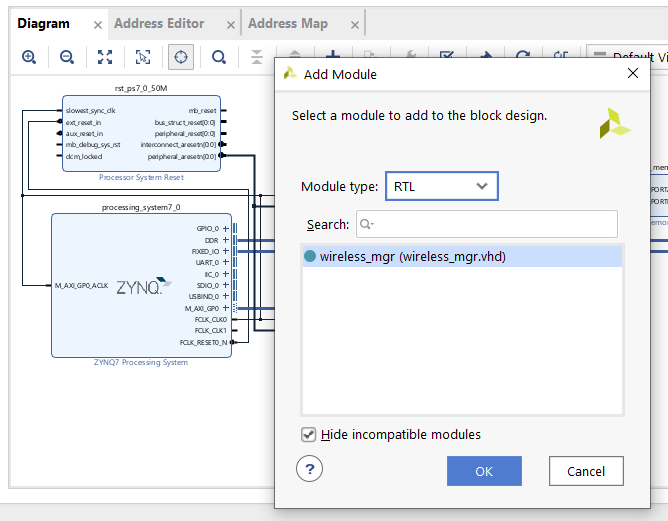The height and width of the screenshot is (521, 668).
Task: Click the Processor System Reset link label
Action: coord(141,177)
